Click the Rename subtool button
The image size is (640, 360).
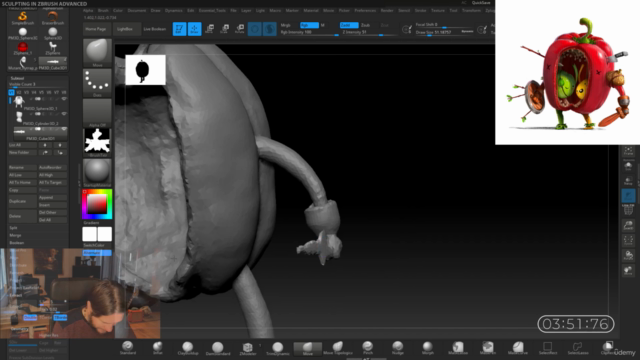[x=22, y=167]
